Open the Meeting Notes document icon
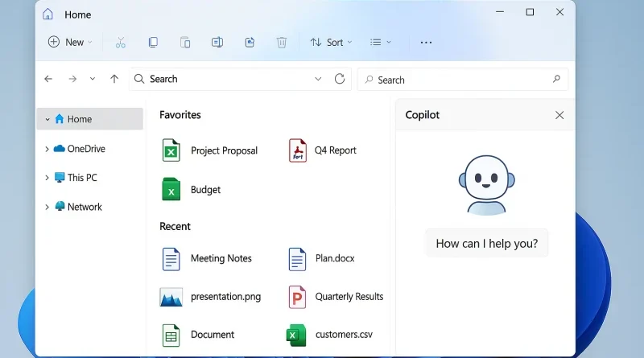The image size is (644, 358). click(x=171, y=259)
